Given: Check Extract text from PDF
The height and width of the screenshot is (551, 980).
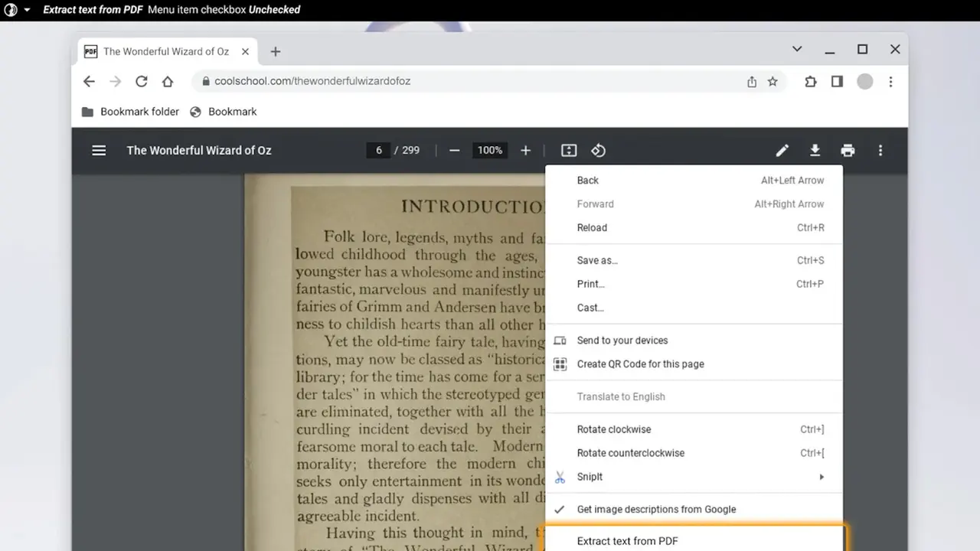Looking at the screenshot, I should [694, 540].
